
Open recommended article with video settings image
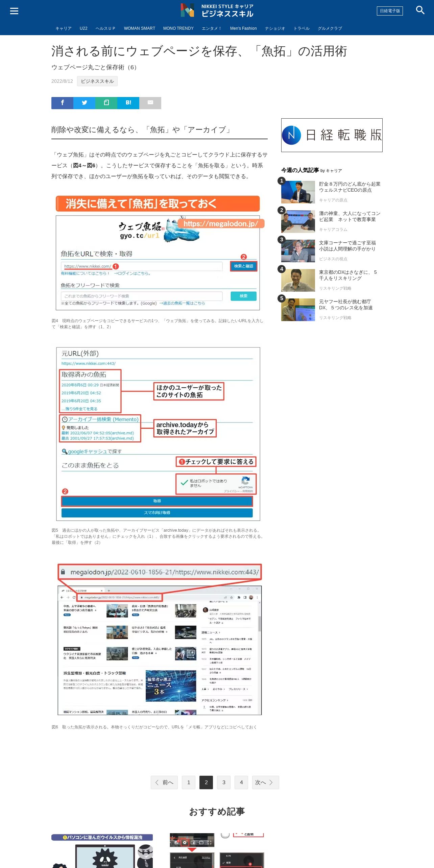[x=217, y=851]
